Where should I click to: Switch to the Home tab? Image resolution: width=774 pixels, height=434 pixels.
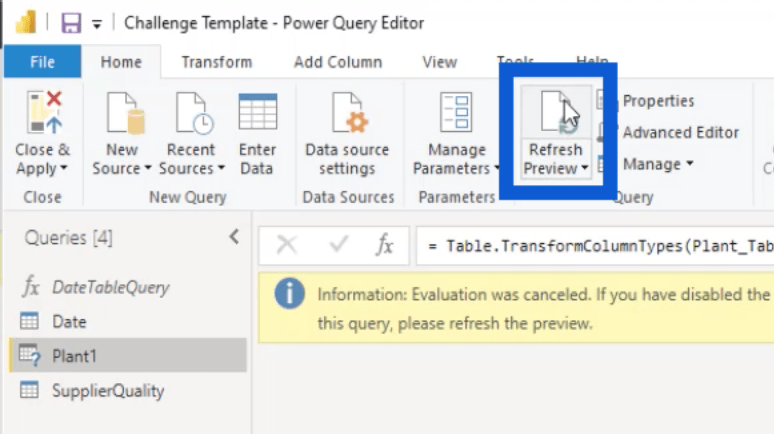point(121,62)
